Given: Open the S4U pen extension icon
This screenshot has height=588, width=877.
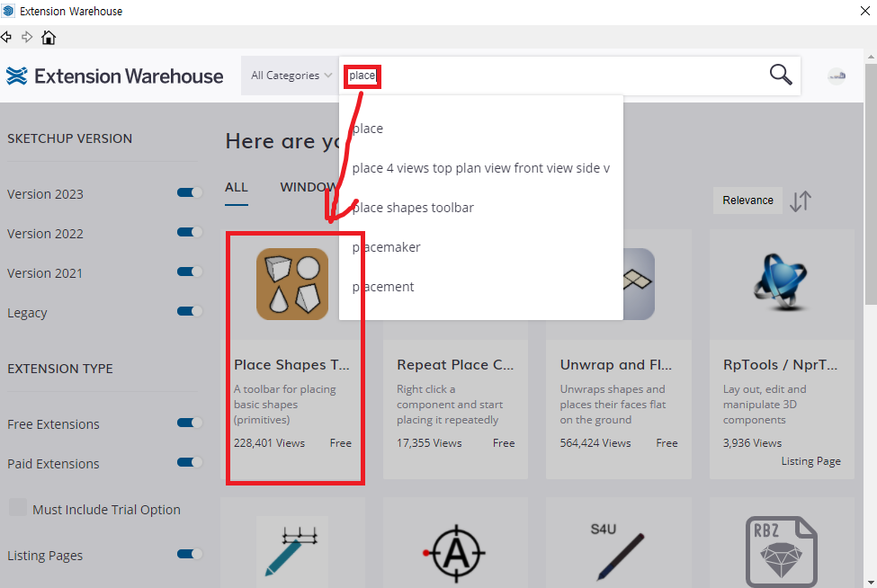Looking at the screenshot, I should coord(617,551).
